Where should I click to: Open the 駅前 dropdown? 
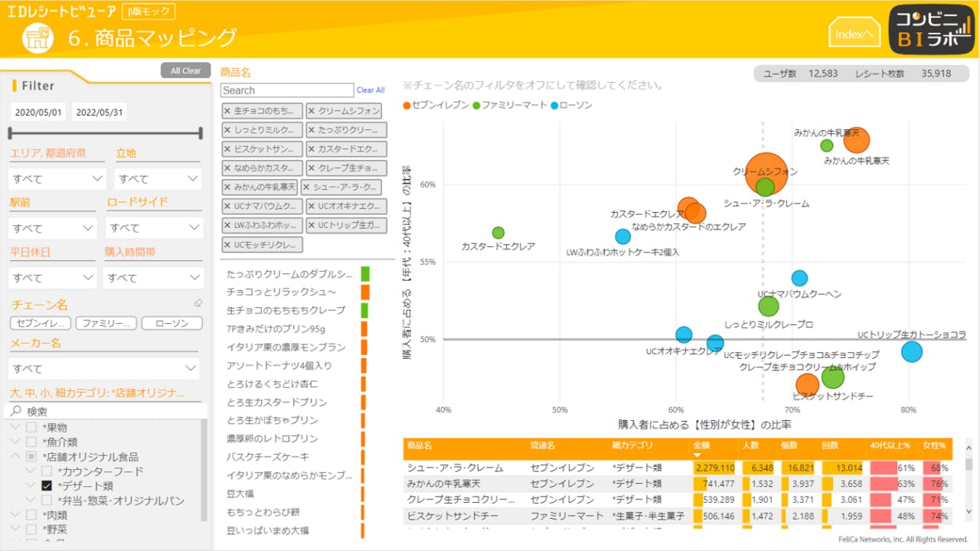tap(53, 228)
